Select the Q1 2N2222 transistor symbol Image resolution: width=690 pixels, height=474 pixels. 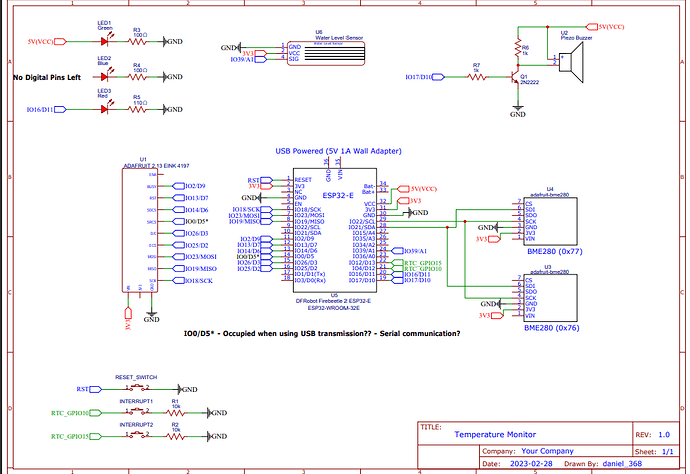coord(515,77)
